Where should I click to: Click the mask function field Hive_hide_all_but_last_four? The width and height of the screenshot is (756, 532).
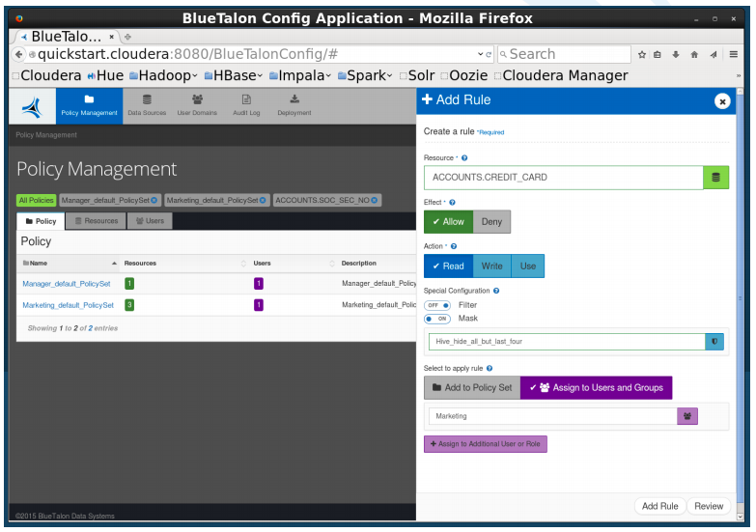(567, 342)
